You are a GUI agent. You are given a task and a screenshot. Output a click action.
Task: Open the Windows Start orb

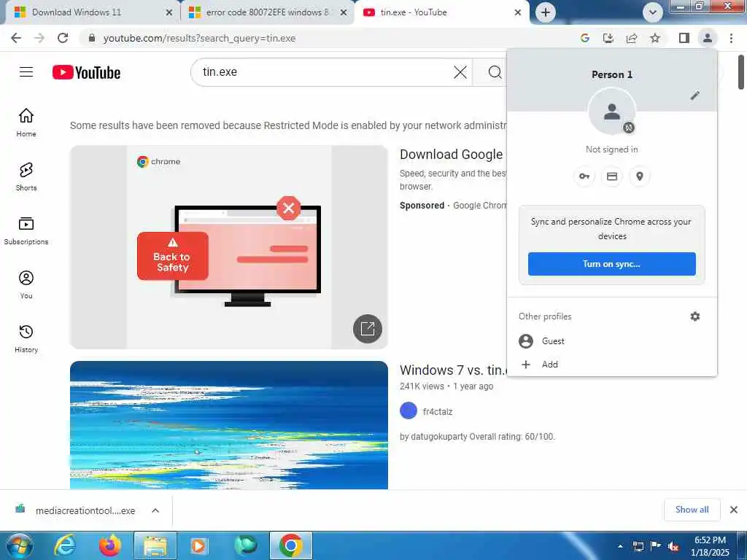tap(19, 545)
